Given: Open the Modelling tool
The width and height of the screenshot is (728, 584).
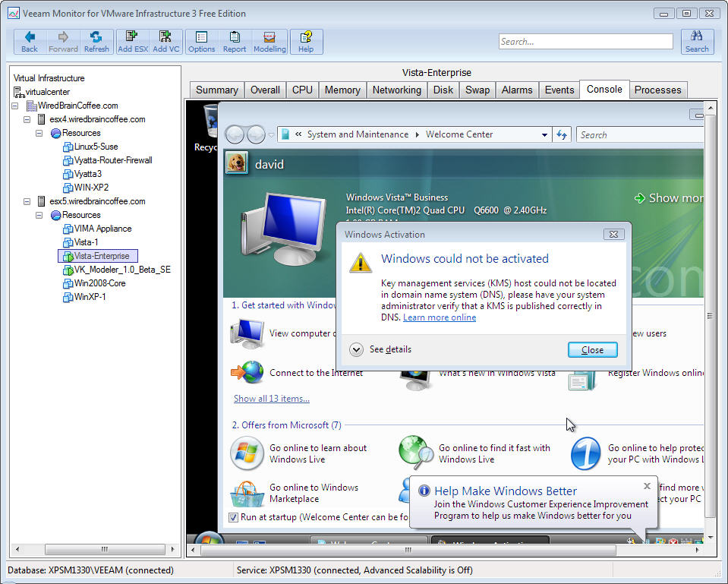Looking at the screenshot, I should (269, 41).
